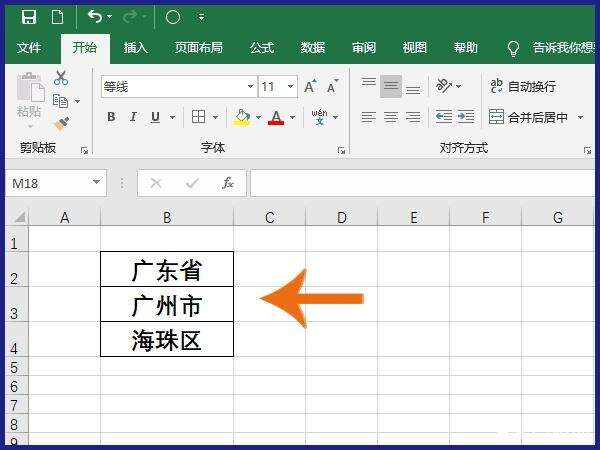Viewport: 600px width, 450px height.
Task: Open the 视图 ribbon tab
Action: 414,48
